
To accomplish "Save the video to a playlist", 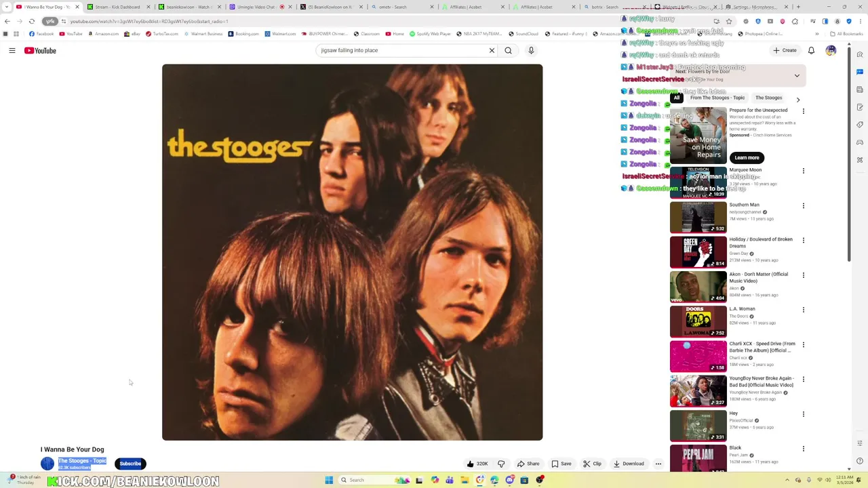I will (x=561, y=464).
